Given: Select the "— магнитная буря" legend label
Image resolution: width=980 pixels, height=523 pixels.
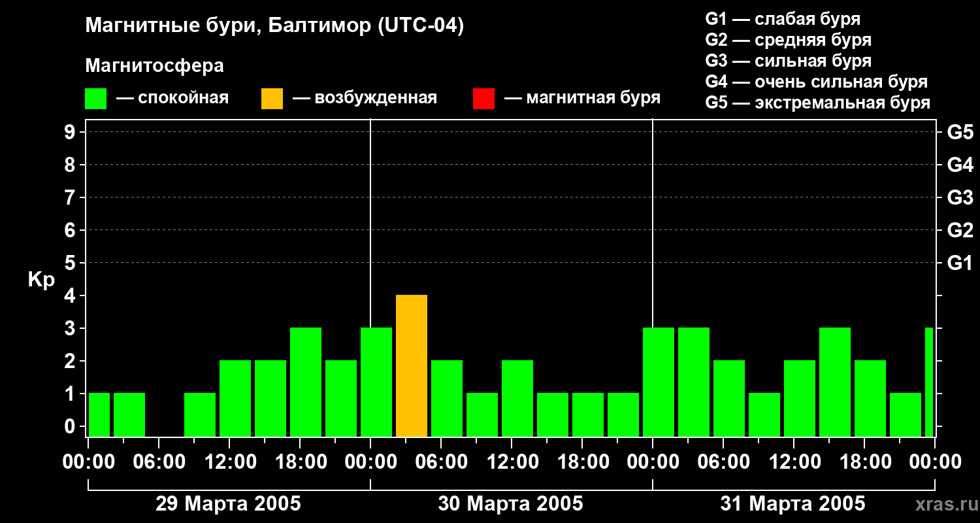Looking at the screenshot, I should click(582, 98).
